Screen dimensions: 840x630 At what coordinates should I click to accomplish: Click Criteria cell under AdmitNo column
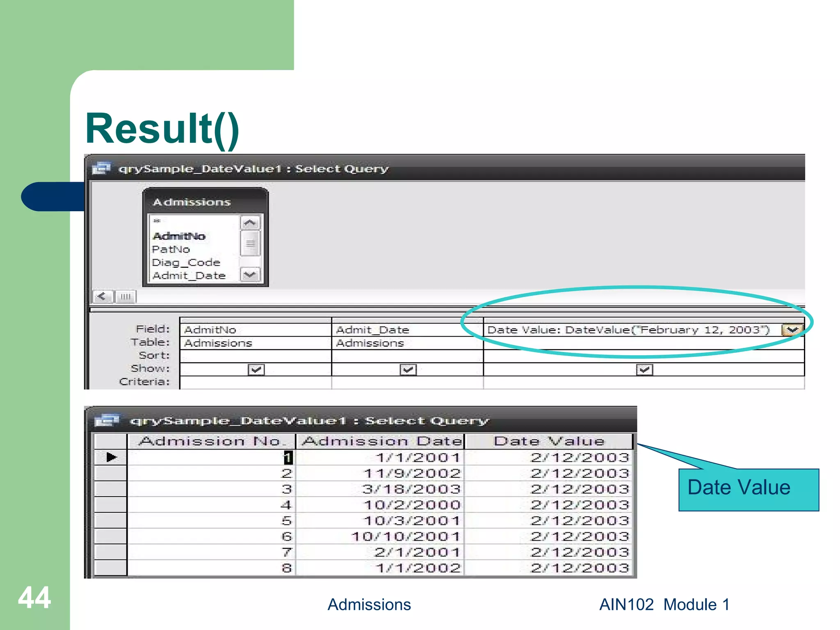pos(256,382)
